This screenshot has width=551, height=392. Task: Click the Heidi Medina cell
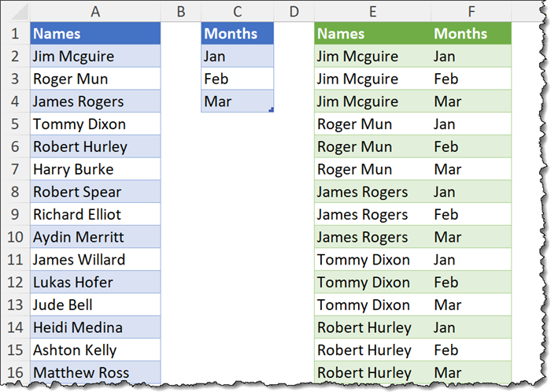tap(95, 327)
